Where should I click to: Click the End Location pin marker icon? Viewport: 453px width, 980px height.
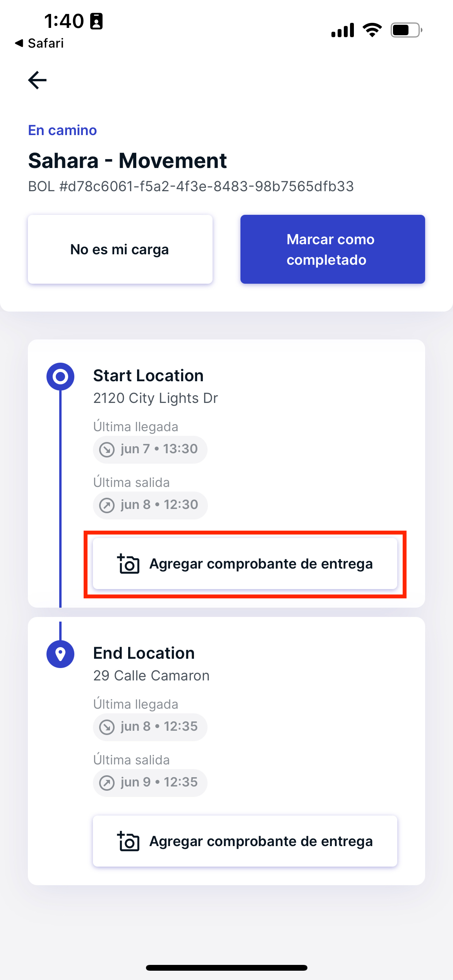pyautogui.click(x=60, y=654)
